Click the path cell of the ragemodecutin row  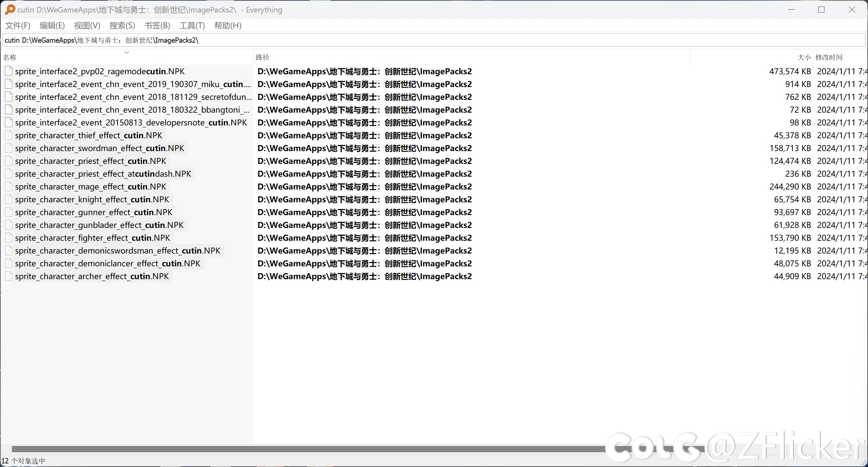[365, 71]
